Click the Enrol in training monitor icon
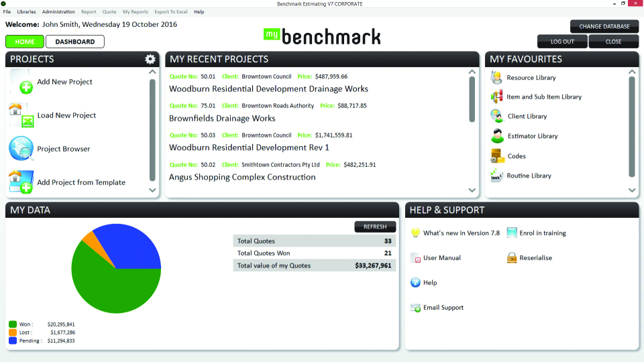Viewport: 644px width, 362px height. point(512,233)
